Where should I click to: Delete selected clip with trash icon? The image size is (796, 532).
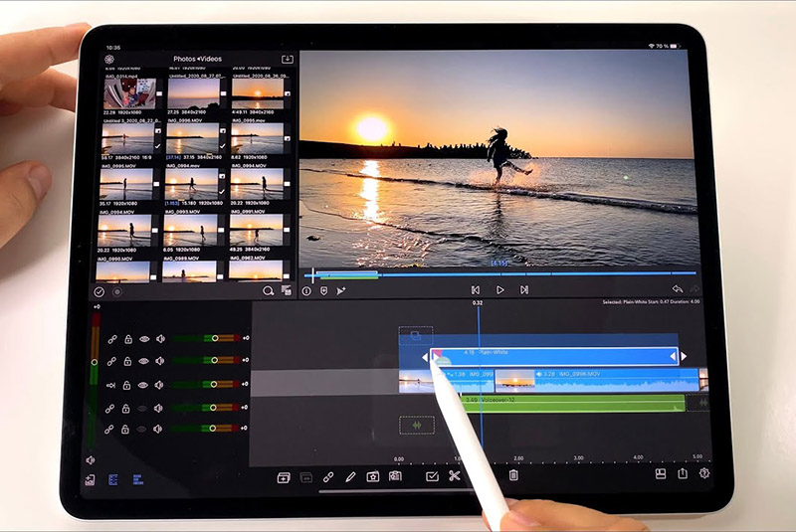click(x=513, y=476)
